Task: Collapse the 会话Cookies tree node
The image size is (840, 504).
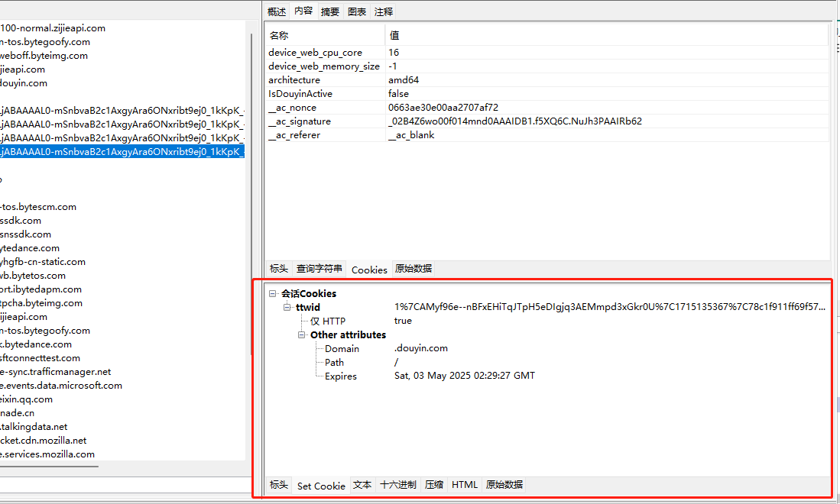Action: [273, 293]
